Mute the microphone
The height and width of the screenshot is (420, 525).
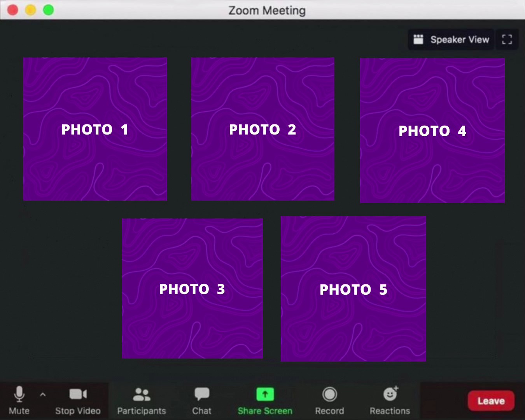click(x=19, y=400)
